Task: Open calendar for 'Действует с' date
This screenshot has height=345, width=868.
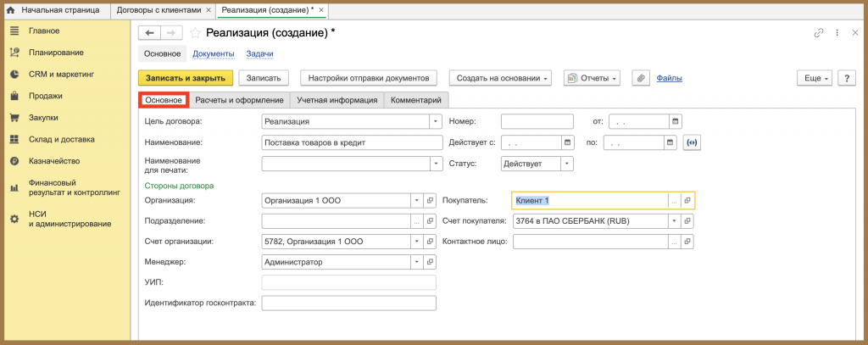Action: coord(567,143)
